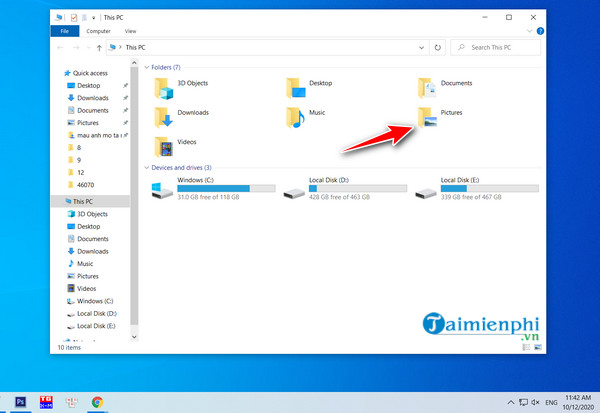Expand the ribbon with the chevron

point(530,31)
